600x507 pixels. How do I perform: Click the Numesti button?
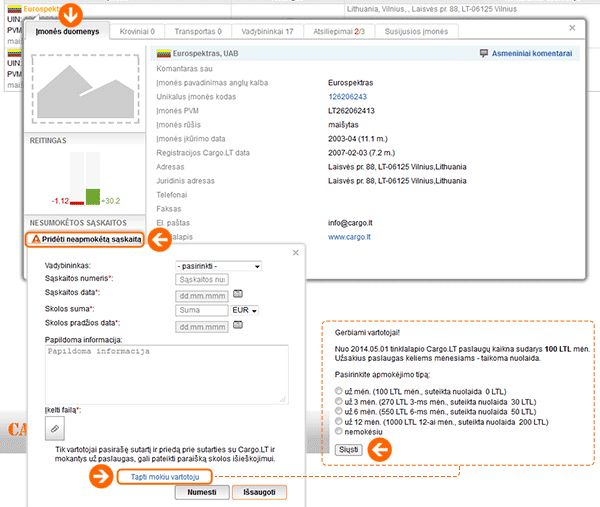click(202, 492)
